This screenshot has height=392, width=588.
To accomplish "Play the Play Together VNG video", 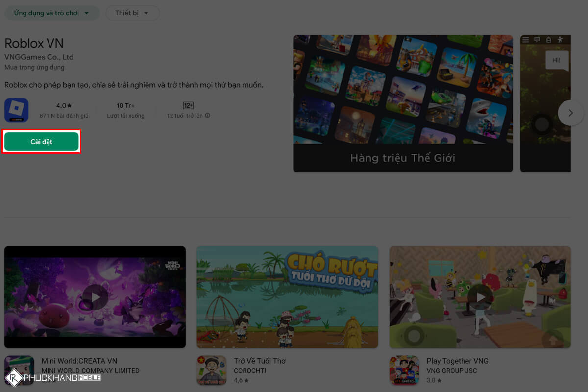I will pos(480,297).
